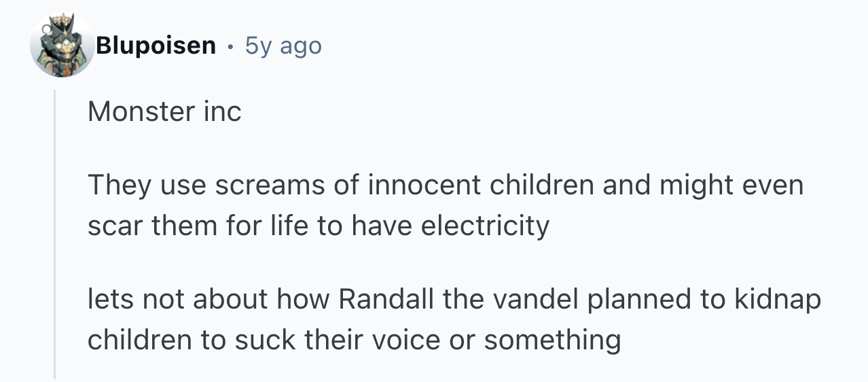Collapse the comment via vertical thread line

coord(55,233)
